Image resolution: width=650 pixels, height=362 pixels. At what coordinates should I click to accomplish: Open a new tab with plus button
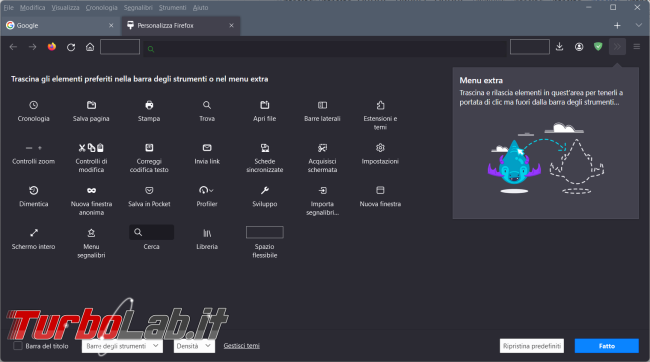pyautogui.click(x=617, y=26)
